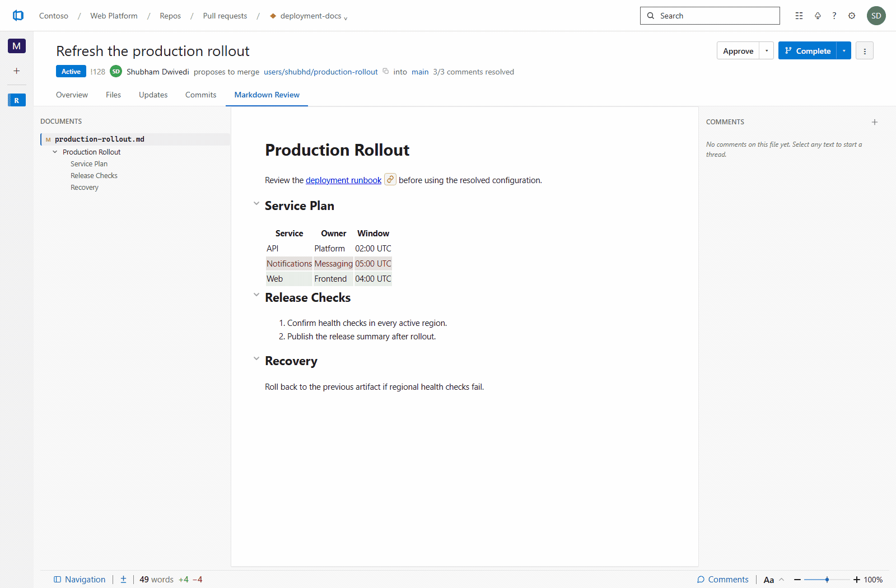
Task: Open more actions vertical ellipsis button
Action: pyautogui.click(x=865, y=51)
